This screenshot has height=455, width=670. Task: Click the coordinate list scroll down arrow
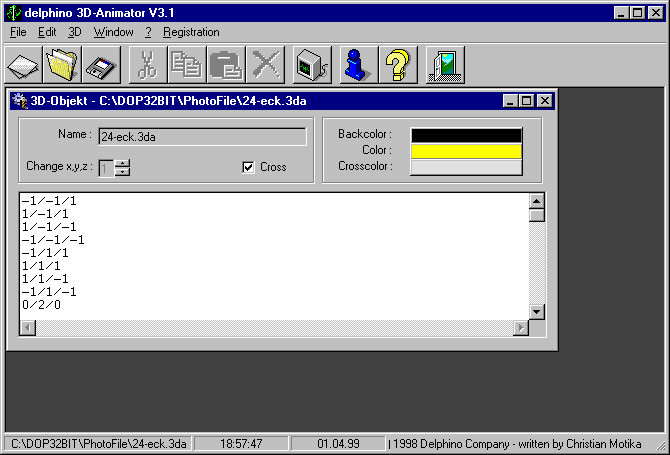click(x=537, y=312)
